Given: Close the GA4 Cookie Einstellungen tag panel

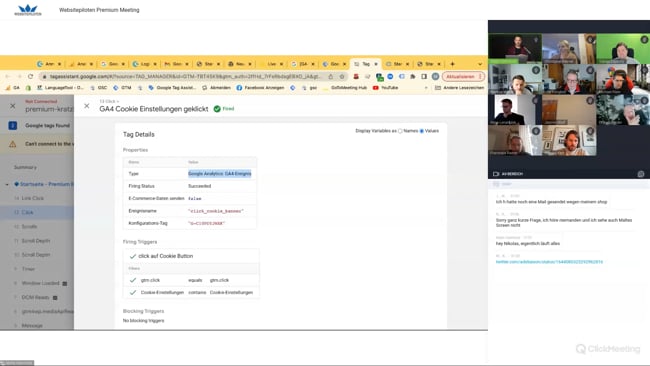Looking at the screenshot, I should (86, 106).
